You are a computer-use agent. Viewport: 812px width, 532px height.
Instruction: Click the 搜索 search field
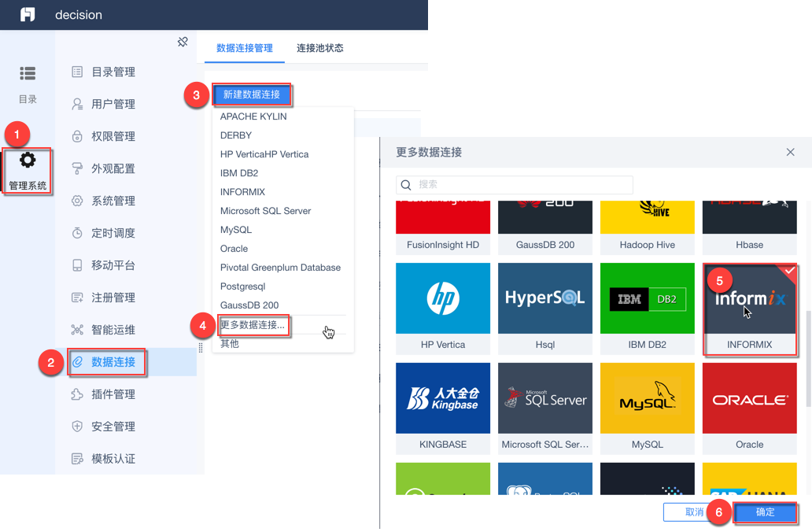click(515, 184)
